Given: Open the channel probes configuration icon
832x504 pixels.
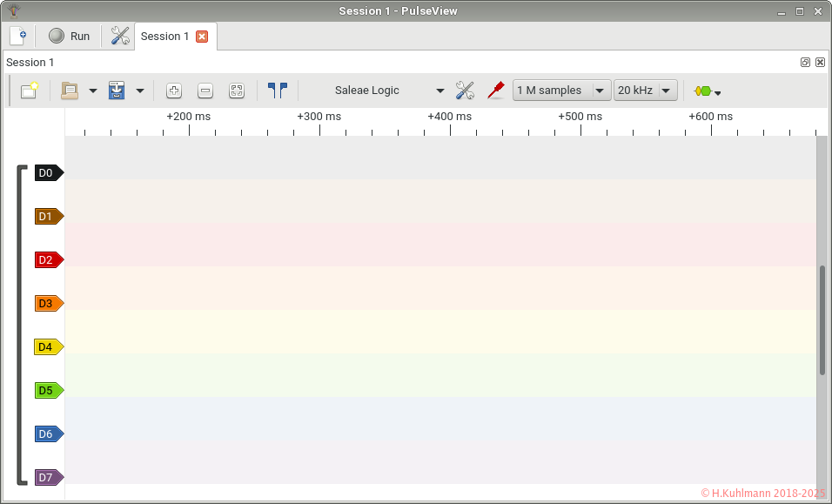Looking at the screenshot, I should (x=495, y=91).
